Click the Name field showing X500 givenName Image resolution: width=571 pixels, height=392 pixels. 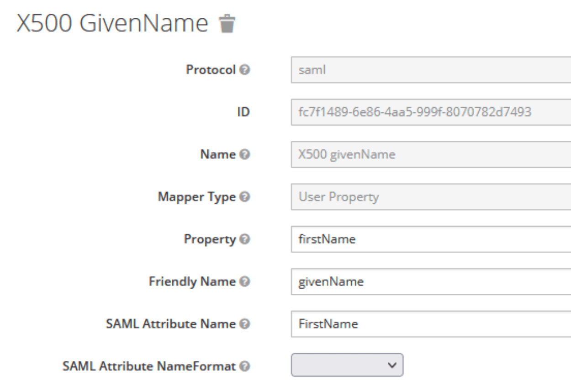431,154
